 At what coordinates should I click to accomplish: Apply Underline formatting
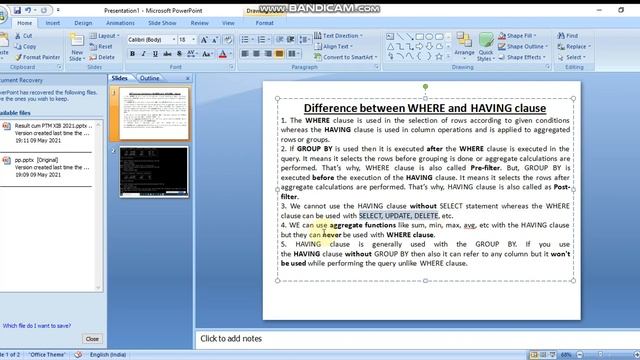coord(155,53)
